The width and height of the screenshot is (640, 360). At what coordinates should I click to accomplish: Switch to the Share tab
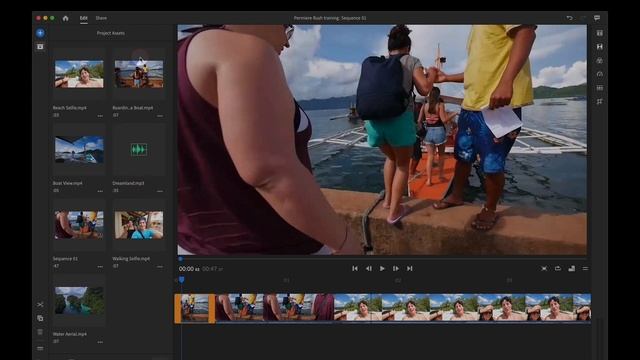coord(101,18)
